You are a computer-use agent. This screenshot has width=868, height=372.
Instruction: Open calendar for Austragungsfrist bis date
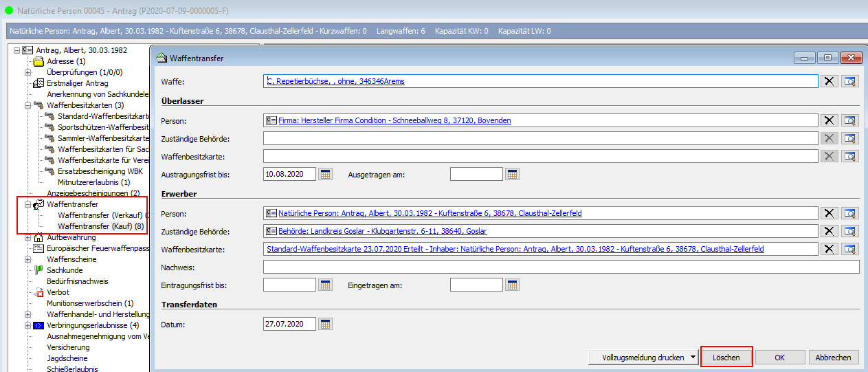point(326,174)
